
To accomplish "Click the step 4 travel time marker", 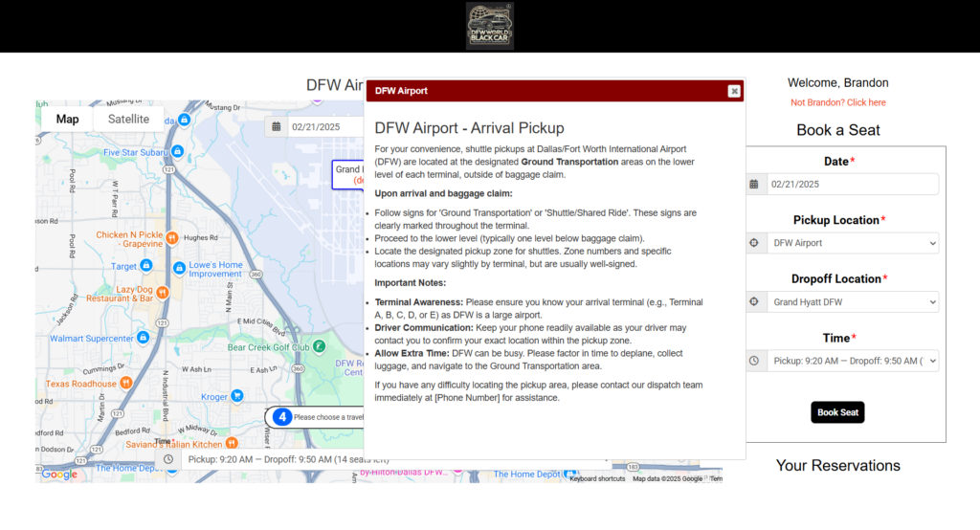I will 281,417.
